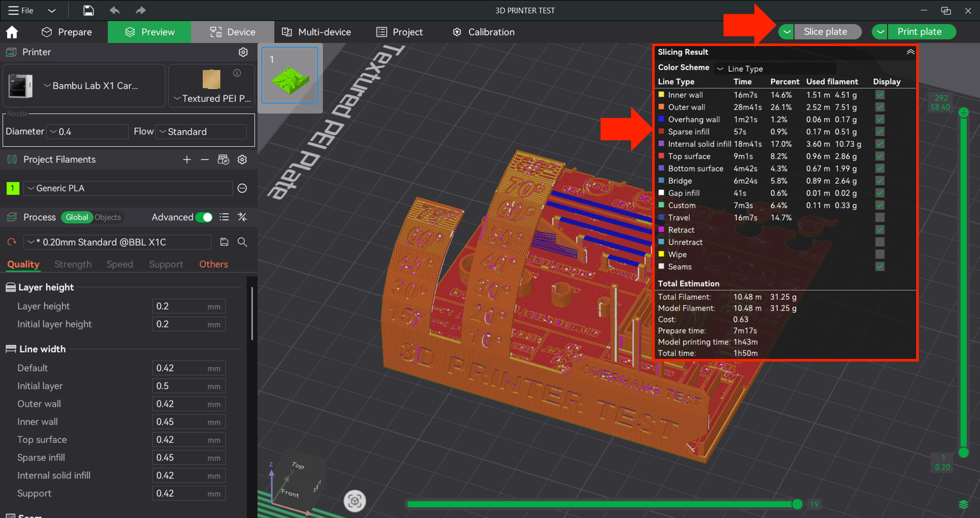Save the process preset

[x=224, y=242]
